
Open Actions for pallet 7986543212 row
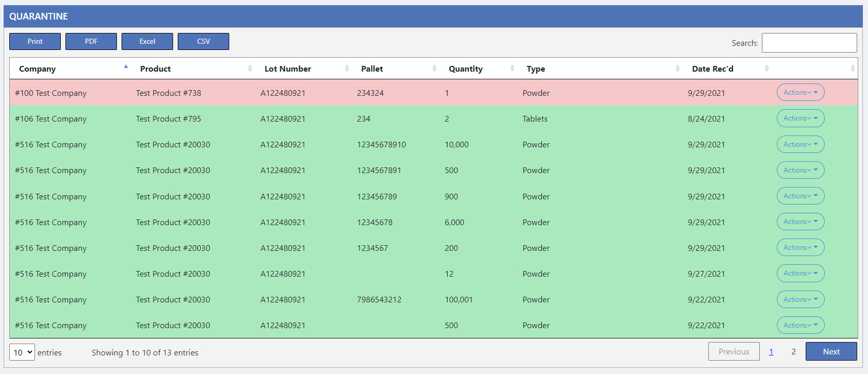(x=801, y=299)
